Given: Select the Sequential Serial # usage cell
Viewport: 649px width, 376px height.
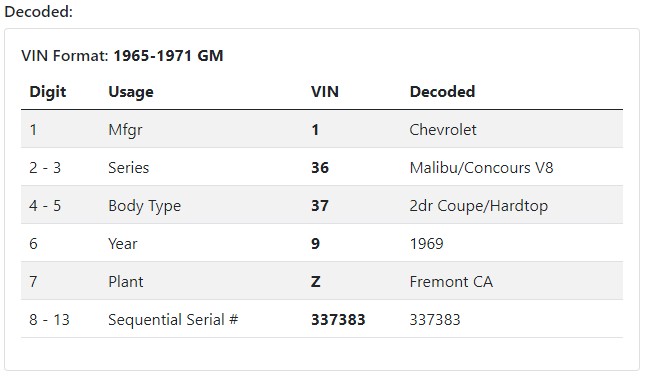Looking at the screenshot, I should tap(173, 320).
